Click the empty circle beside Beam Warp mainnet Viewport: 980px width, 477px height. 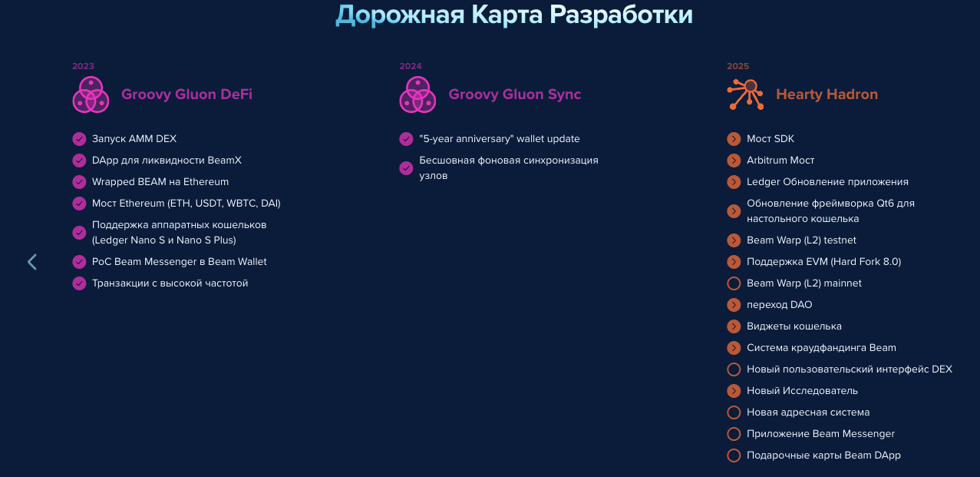pos(734,283)
